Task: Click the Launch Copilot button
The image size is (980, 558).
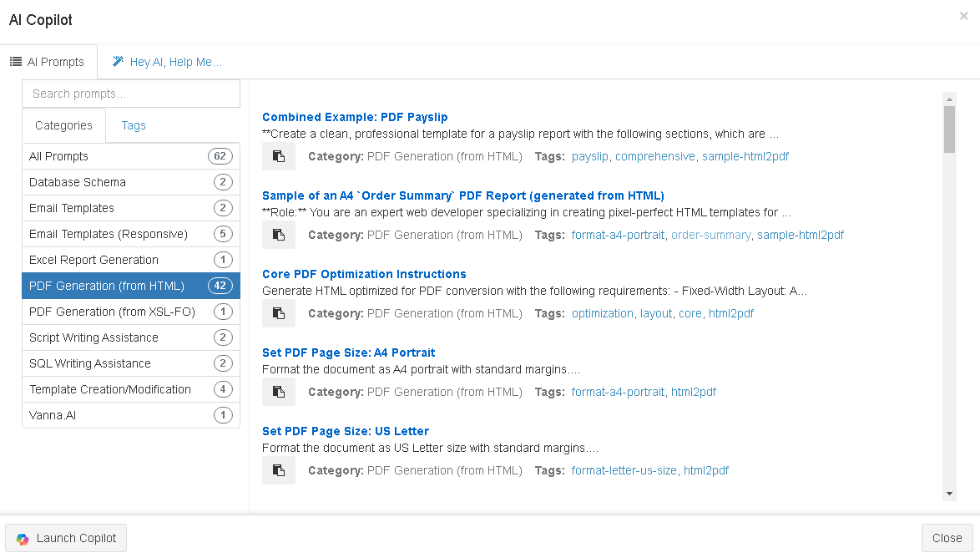Action: click(x=67, y=538)
